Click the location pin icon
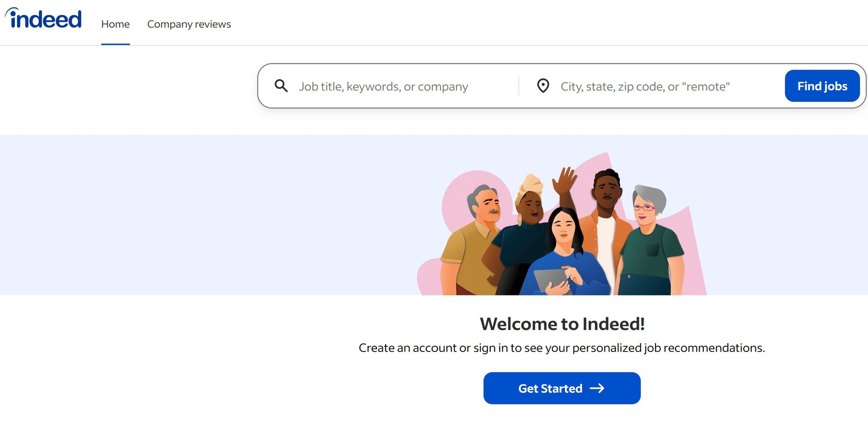The height and width of the screenshot is (422, 868). click(543, 86)
